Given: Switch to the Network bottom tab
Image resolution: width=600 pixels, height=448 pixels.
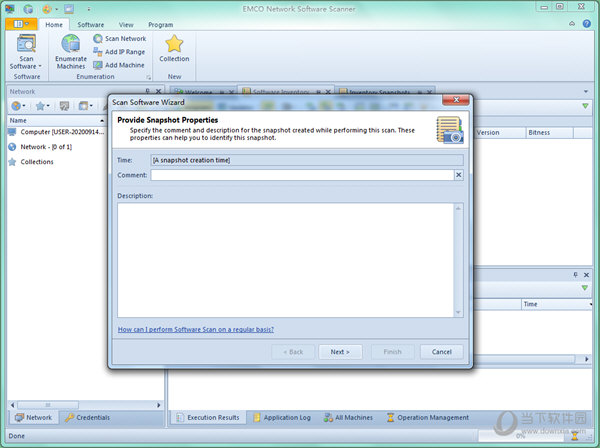Looking at the screenshot, I should 34,417.
